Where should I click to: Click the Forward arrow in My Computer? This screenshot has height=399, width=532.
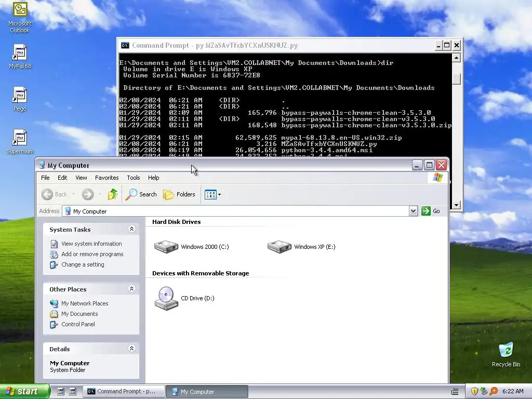(x=87, y=194)
